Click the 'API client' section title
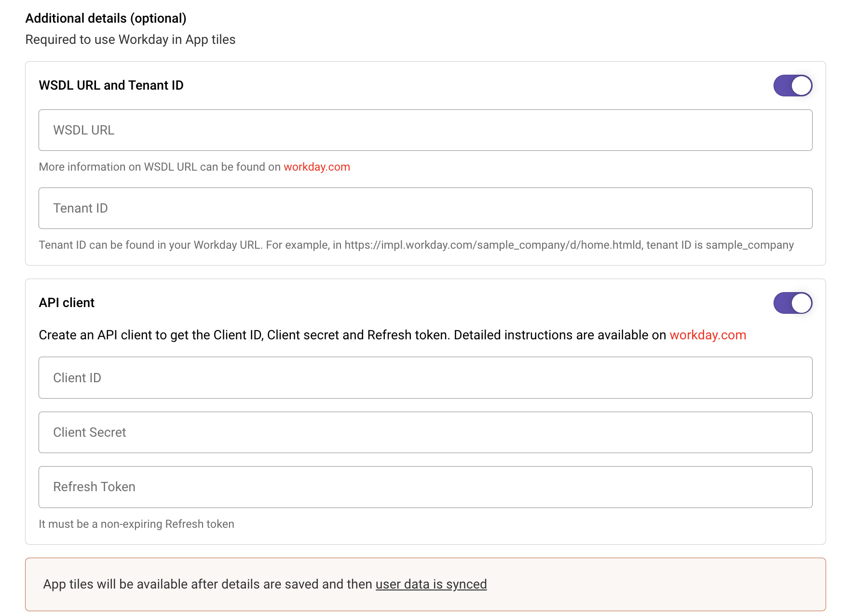Screen dimensions: 842x616 (67, 303)
